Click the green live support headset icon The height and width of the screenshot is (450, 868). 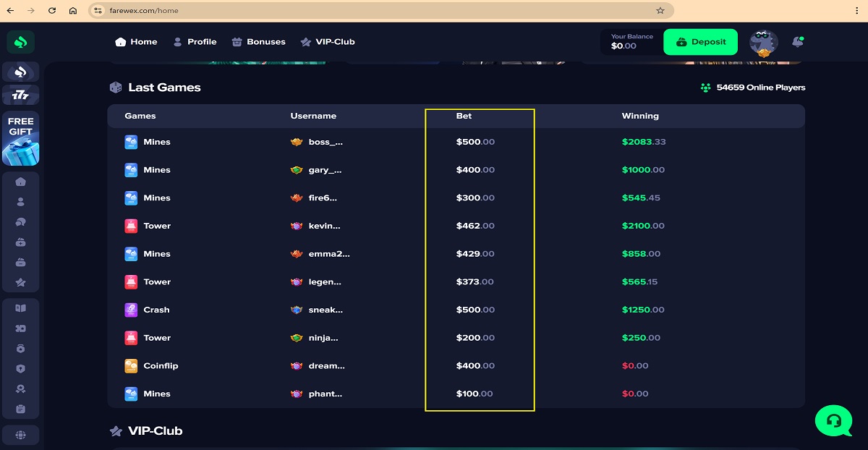[x=833, y=420]
